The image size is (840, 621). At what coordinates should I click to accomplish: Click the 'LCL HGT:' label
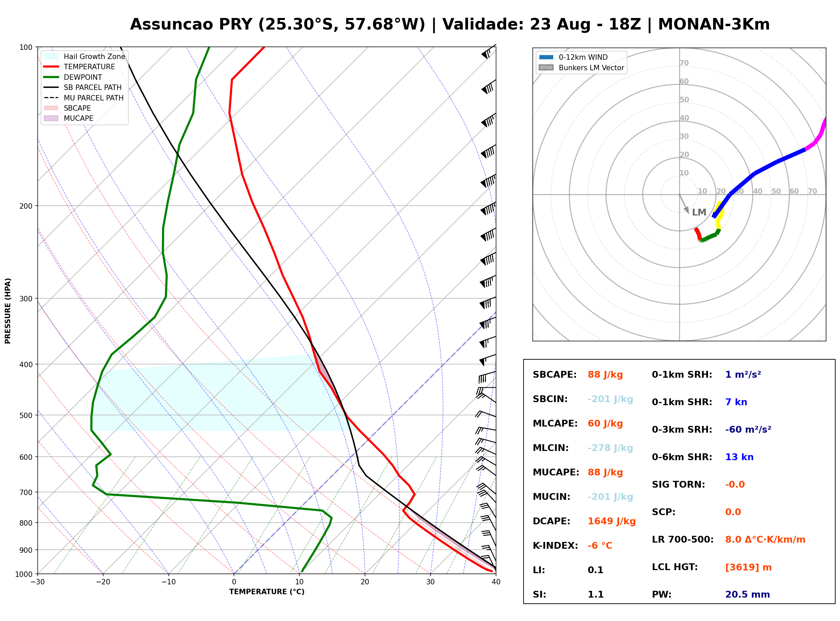(675, 567)
